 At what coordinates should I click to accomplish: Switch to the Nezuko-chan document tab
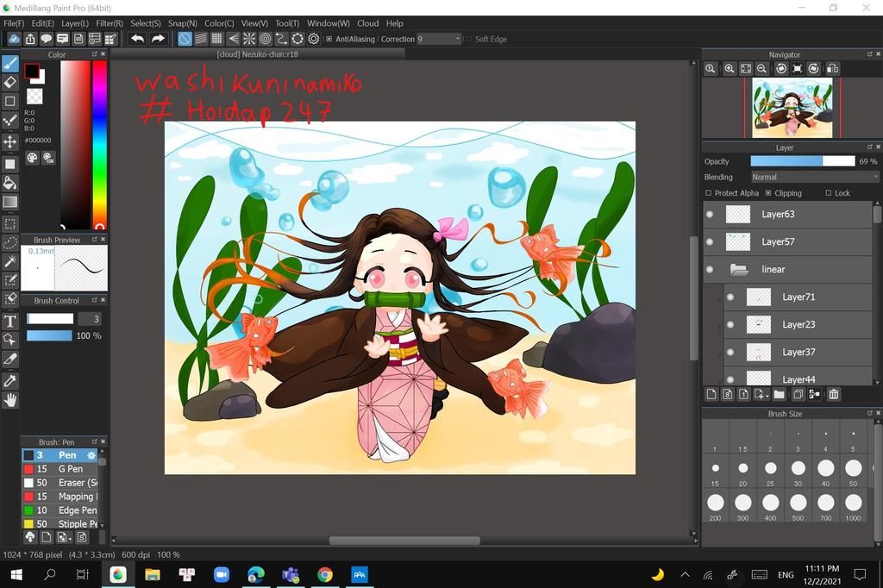(257, 54)
